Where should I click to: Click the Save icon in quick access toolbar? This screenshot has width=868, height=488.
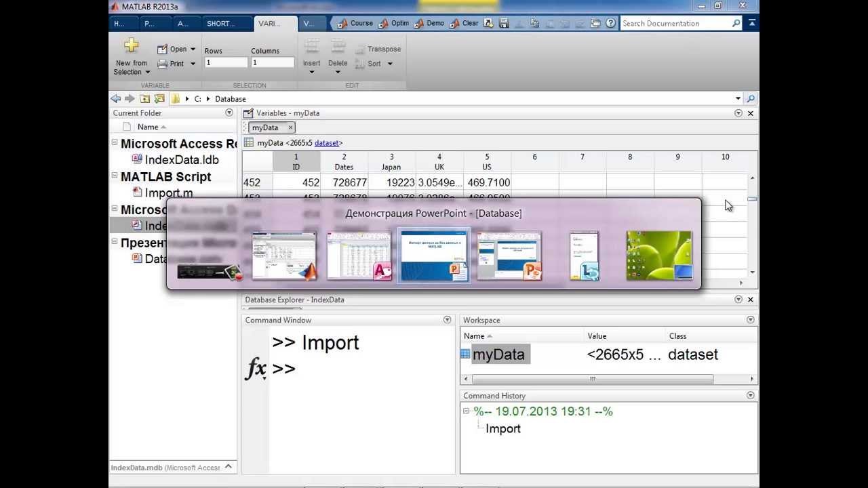tap(504, 23)
